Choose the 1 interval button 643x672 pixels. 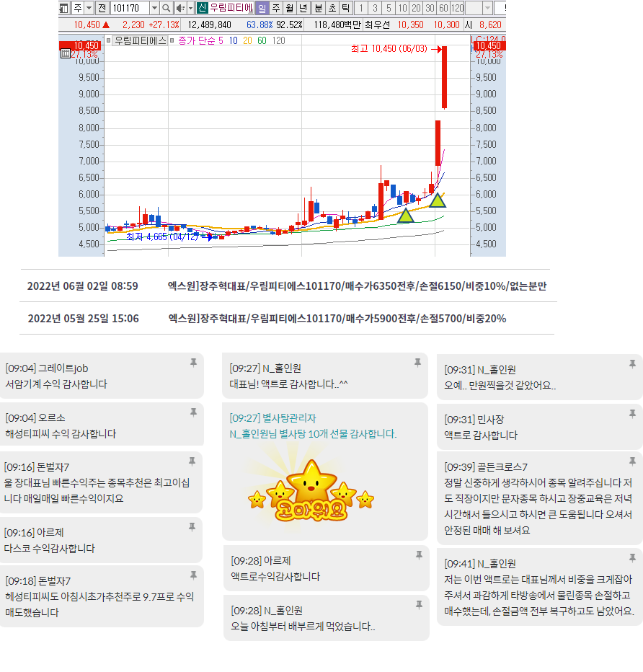tap(361, 8)
